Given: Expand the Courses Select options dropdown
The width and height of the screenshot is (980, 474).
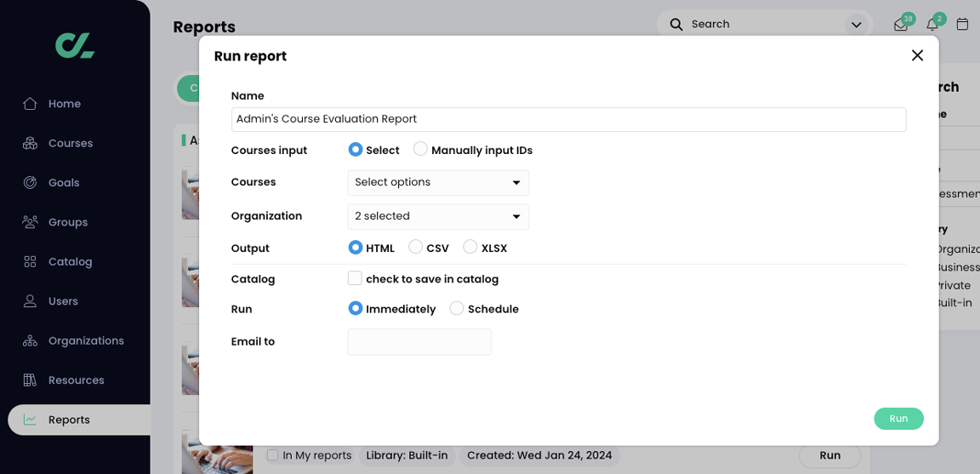Looking at the screenshot, I should point(438,183).
